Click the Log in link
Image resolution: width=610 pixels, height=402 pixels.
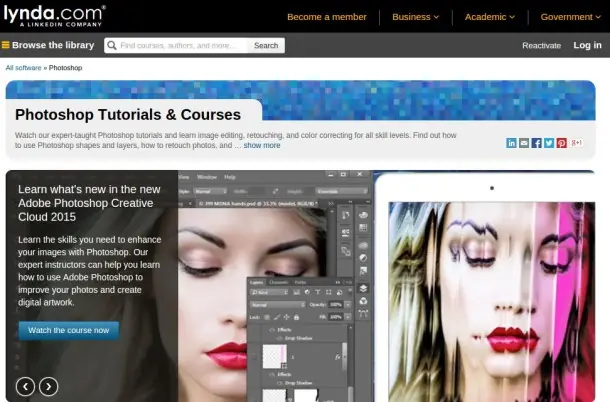coord(587,45)
